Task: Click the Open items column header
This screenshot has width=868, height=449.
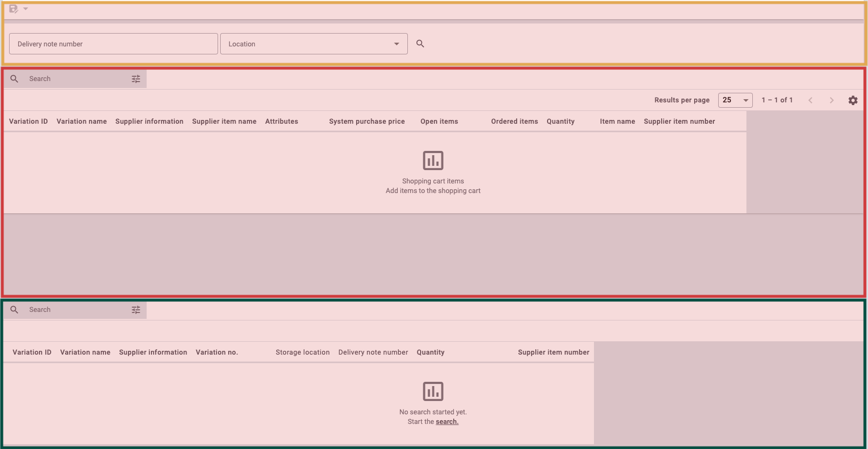Action: pyautogui.click(x=439, y=122)
